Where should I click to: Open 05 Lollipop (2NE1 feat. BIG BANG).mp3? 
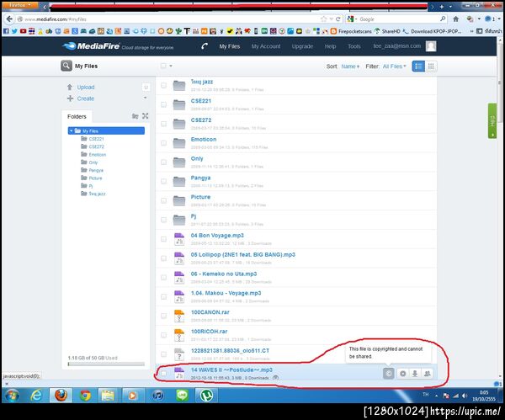[243, 255]
